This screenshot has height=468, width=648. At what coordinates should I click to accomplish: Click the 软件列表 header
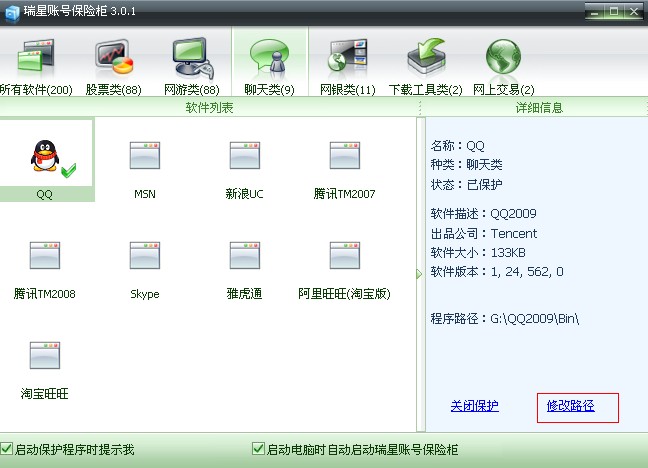209,107
